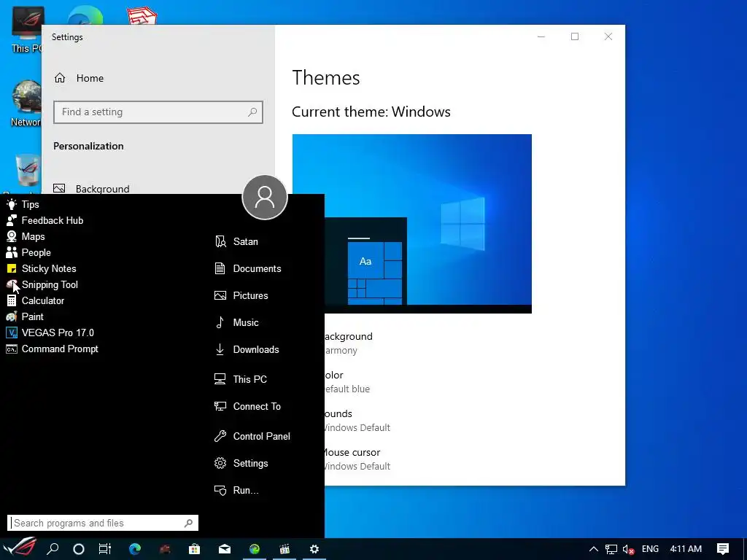Open Satan user folder in start menu
Viewport: 747px width, 560px height.
[237, 242]
